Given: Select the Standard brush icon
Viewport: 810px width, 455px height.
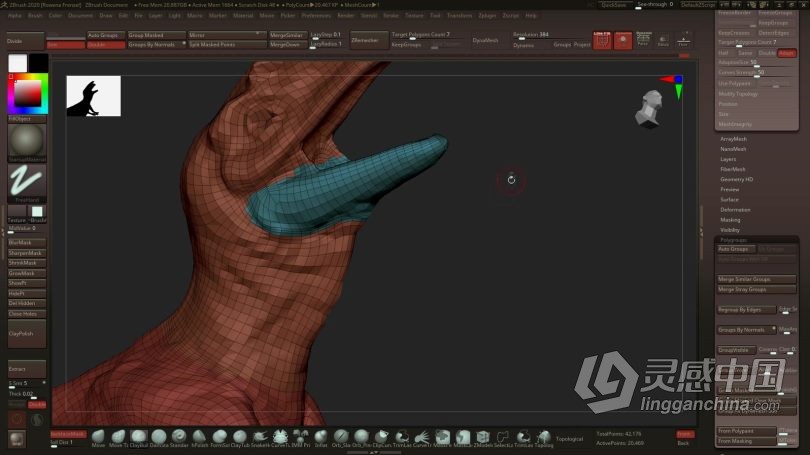Looking at the screenshot, I should pos(179,437).
